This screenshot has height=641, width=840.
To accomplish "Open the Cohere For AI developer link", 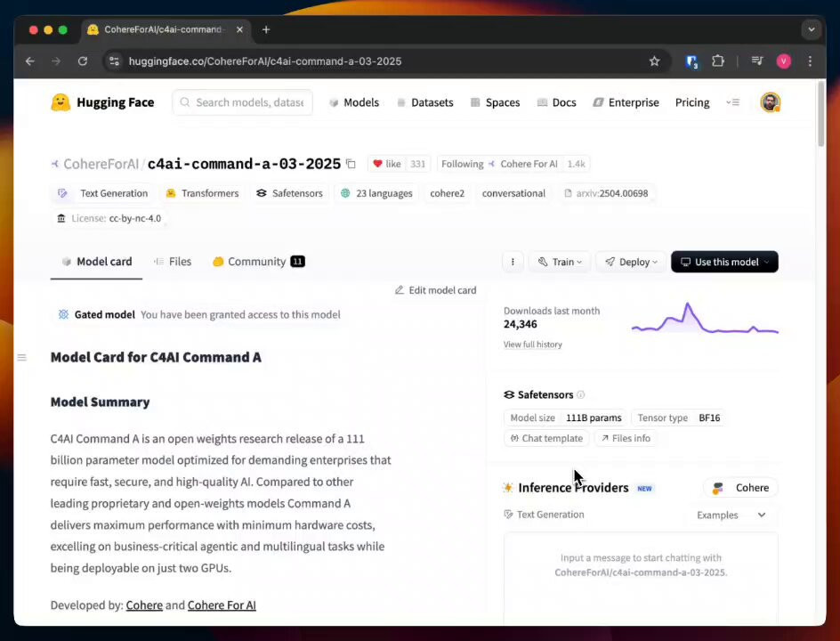I will point(222,605).
